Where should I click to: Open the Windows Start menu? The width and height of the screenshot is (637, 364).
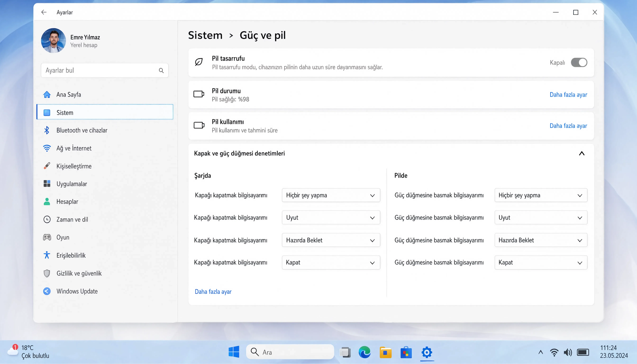pyautogui.click(x=234, y=352)
